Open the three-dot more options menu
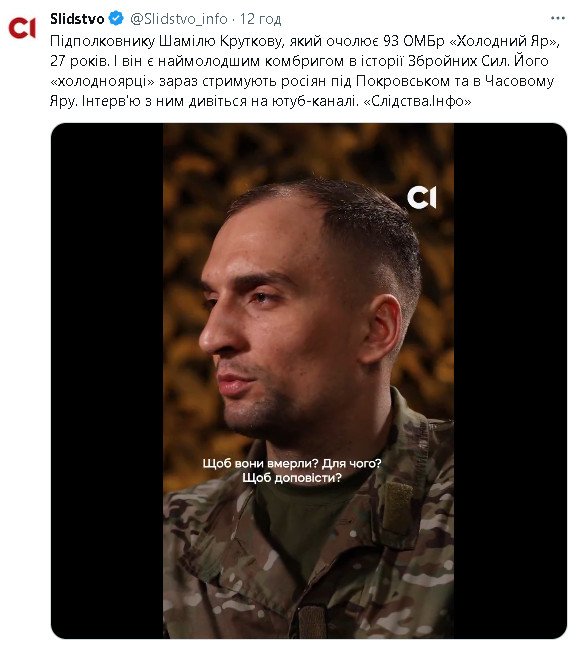Screen dimensions: 577x646 pyautogui.click(x=557, y=18)
